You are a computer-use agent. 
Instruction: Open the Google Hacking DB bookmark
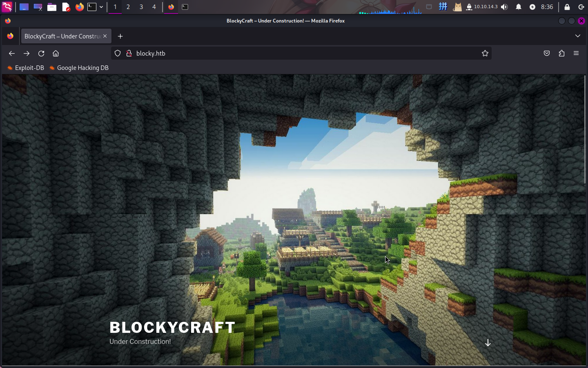[79, 68]
